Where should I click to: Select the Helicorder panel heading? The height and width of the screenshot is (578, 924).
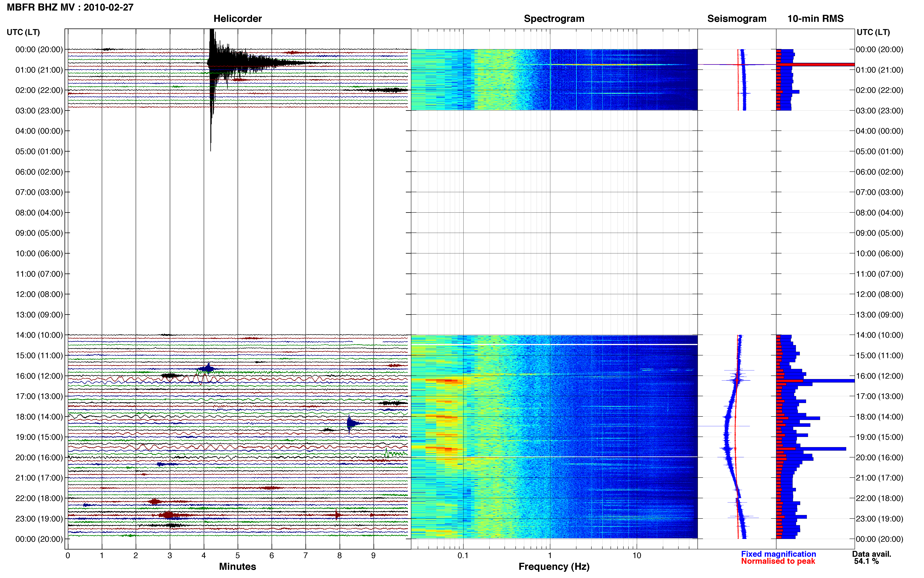(x=238, y=19)
